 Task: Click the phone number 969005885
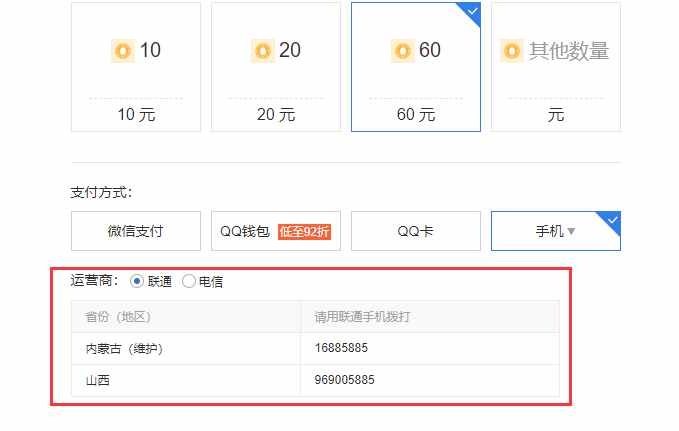click(x=344, y=380)
